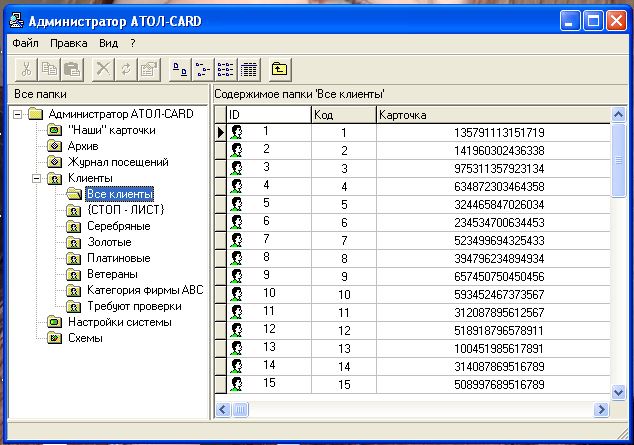634x445 pixels.
Task: Collapse the Администратор АТОЛ-CARD root node
Action: click(19, 114)
